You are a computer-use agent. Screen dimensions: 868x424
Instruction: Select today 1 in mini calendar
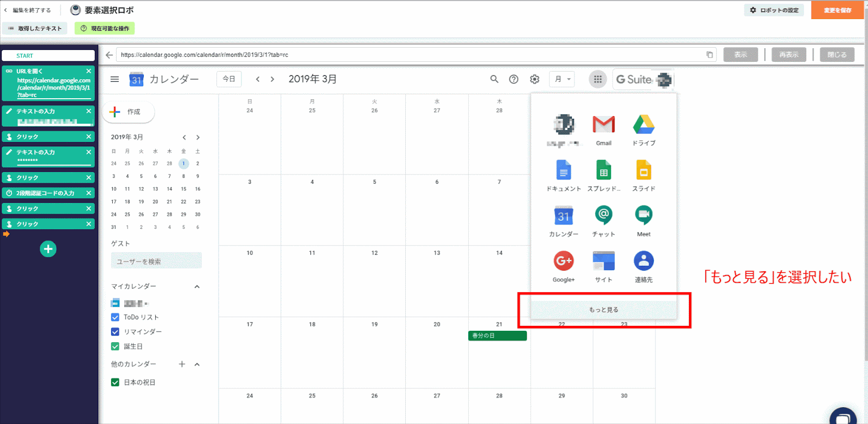183,163
